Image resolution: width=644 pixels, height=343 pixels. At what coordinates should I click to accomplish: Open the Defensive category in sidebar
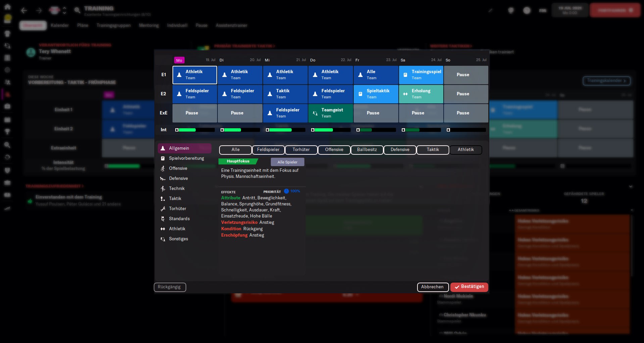coord(178,179)
